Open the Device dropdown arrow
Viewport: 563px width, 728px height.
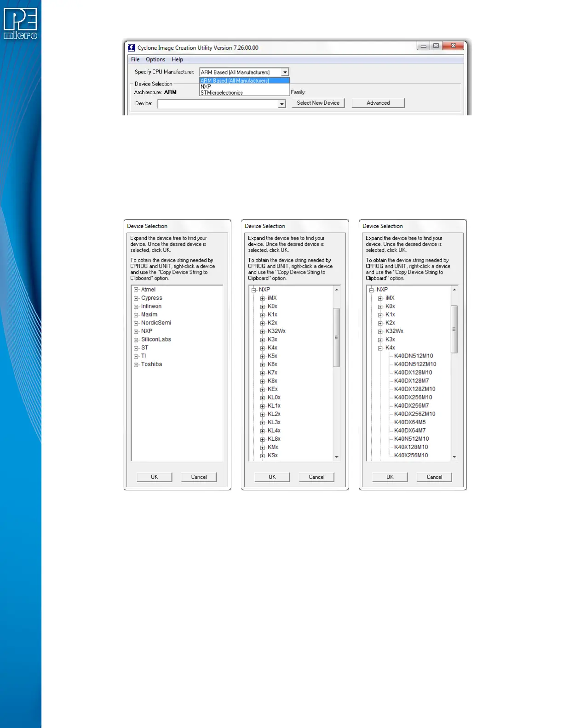[x=282, y=104]
